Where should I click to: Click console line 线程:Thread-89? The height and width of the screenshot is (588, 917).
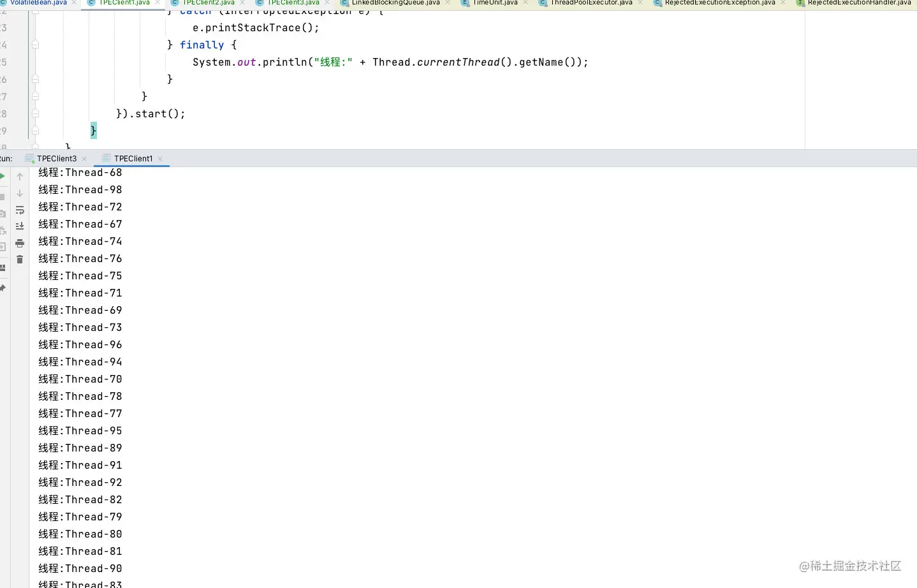click(x=80, y=448)
